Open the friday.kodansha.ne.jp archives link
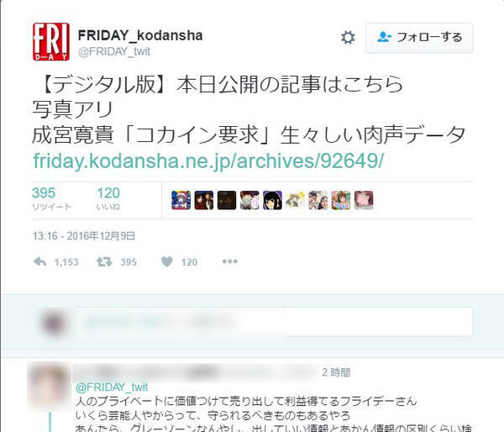 click(208, 161)
